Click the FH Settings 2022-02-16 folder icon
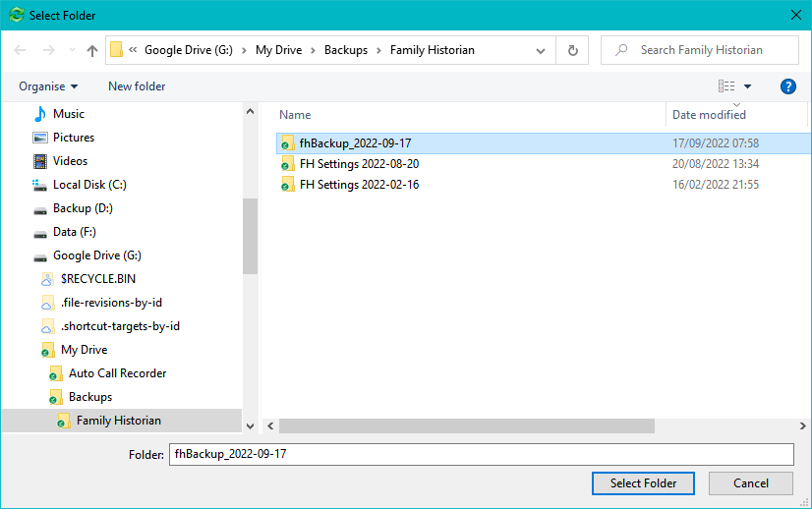 tap(287, 185)
